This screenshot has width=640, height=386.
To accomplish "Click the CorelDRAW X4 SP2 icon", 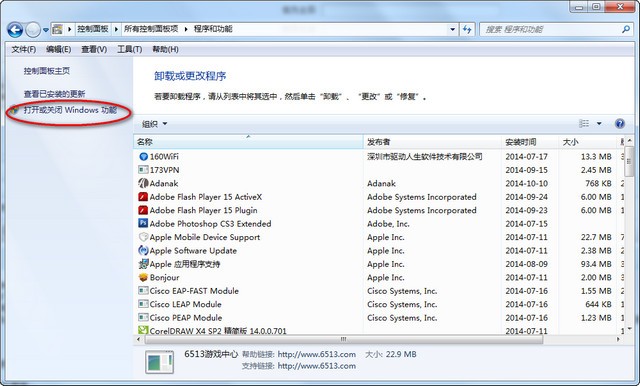I will (143, 330).
